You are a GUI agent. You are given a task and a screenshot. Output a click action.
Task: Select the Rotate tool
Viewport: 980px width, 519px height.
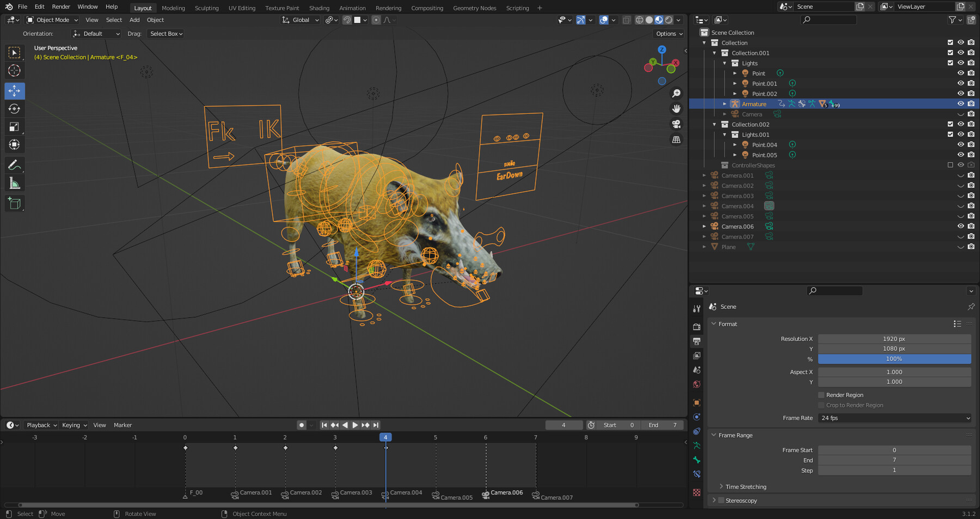pyautogui.click(x=15, y=108)
